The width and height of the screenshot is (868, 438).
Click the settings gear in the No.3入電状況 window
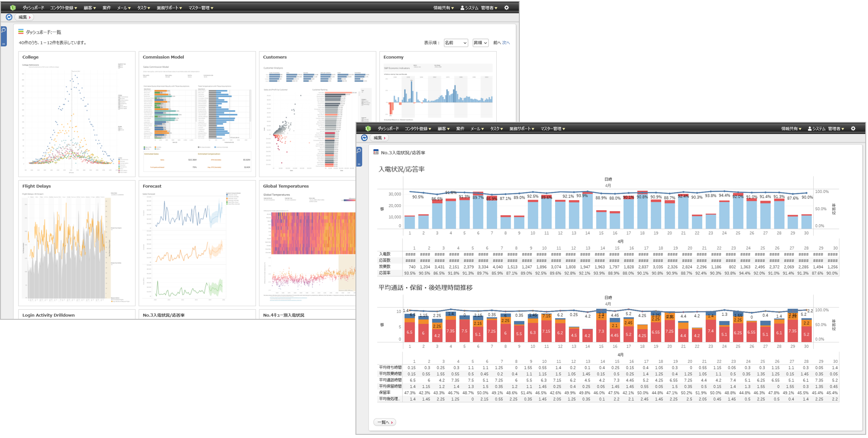853,129
